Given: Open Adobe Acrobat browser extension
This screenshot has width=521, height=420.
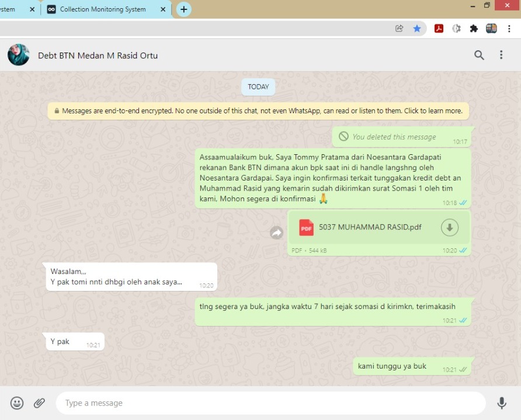Looking at the screenshot, I should [x=439, y=28].
